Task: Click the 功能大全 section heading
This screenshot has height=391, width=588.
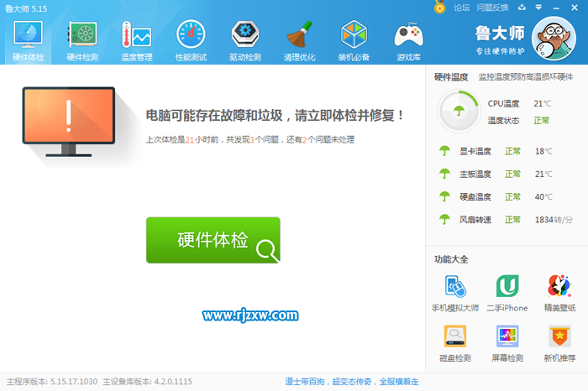Action: point(451,259)
